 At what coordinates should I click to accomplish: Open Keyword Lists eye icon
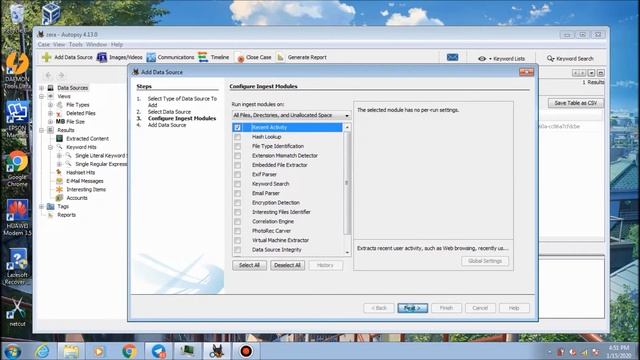click(482, 58)
